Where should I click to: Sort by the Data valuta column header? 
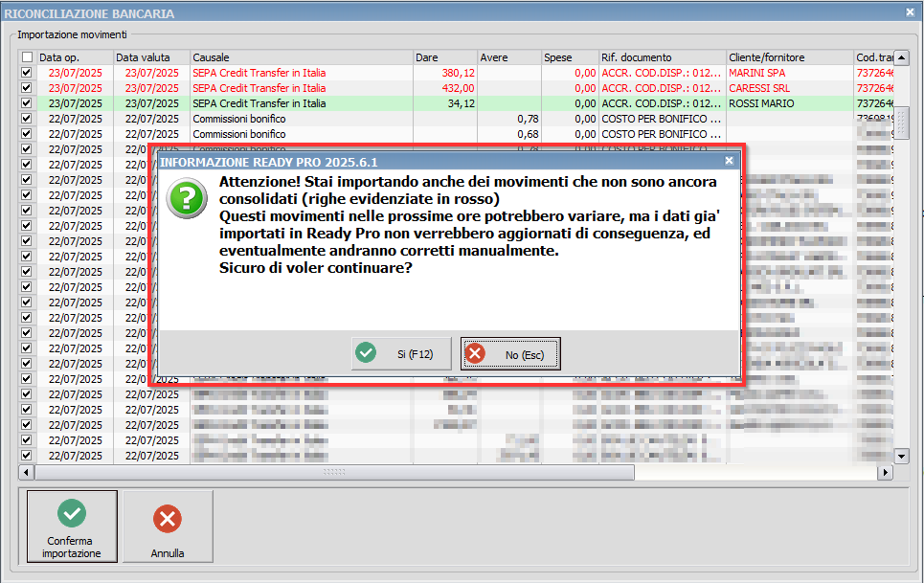point(151,57)
